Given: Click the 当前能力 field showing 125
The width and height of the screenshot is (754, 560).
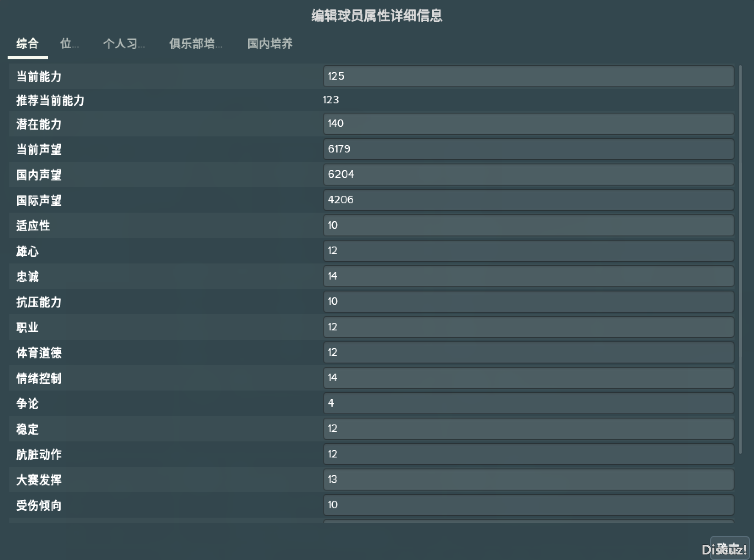Looking at the screenshot, I should pos(528,76).
